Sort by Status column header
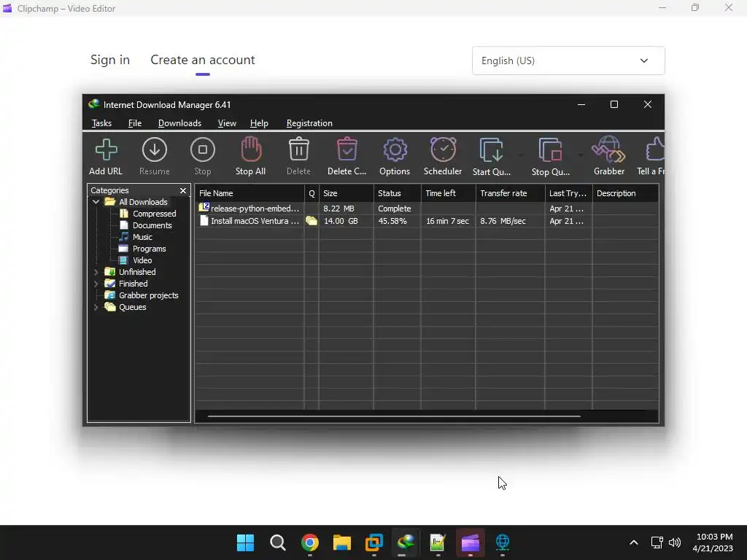Screen dimensions: 747x560 click(x=398, y=193)
